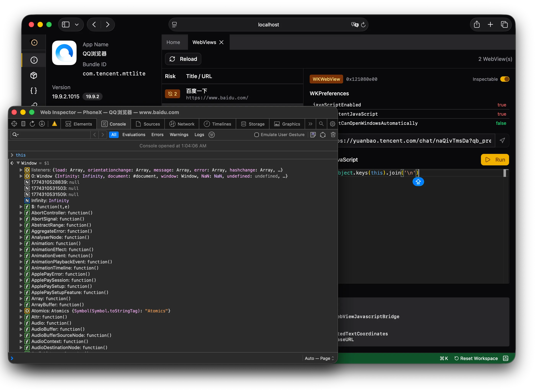The image size is (537, 392).
Task: Reload the page from Web Inspector toolbar
Action: pyautogui.click(x=32, y=124)
